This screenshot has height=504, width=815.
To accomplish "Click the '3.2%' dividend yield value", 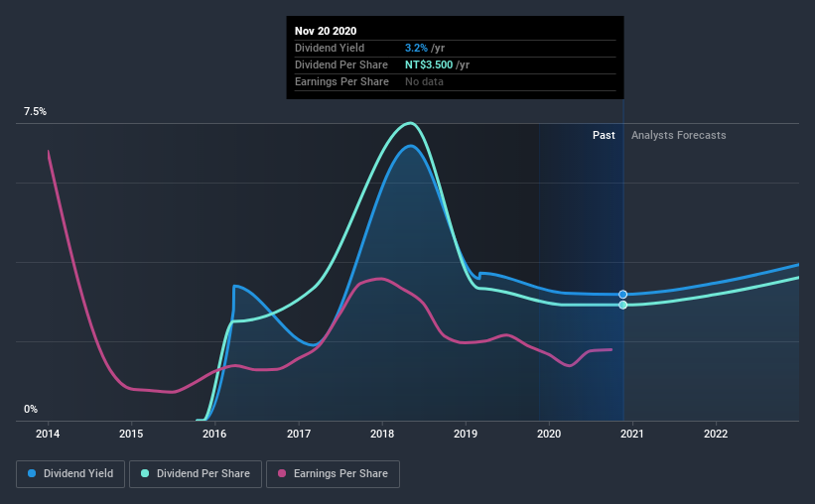I will tap(416, 48).
